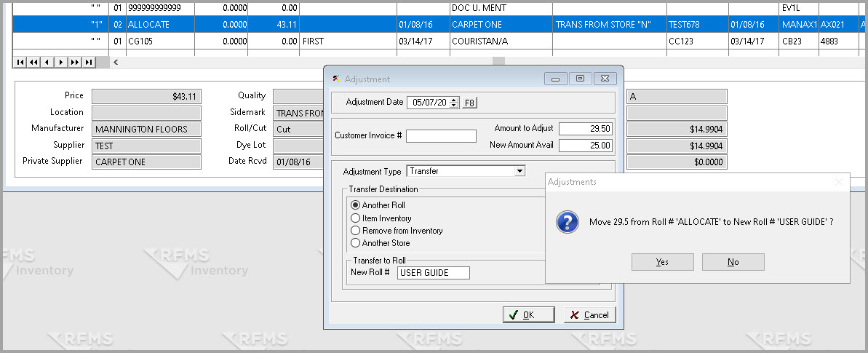
Task: Click the $0.0000 field
Action: pyautogui.click(x=677, y=162)
